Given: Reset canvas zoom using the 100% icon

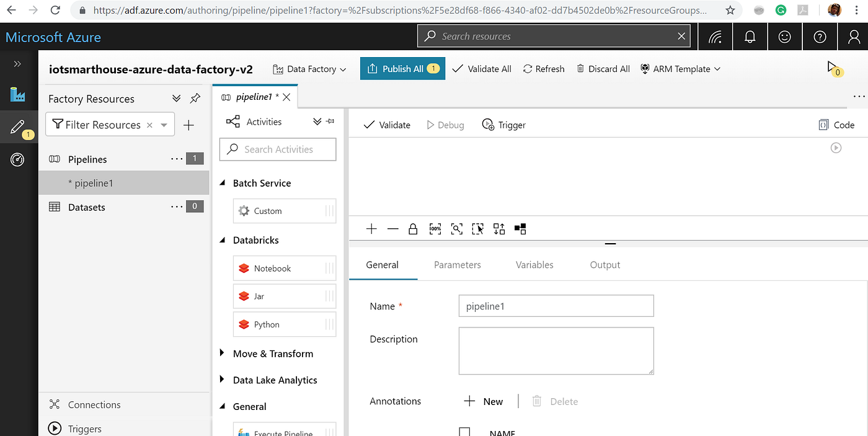Looking at the screenshot, I should [435, 228].
